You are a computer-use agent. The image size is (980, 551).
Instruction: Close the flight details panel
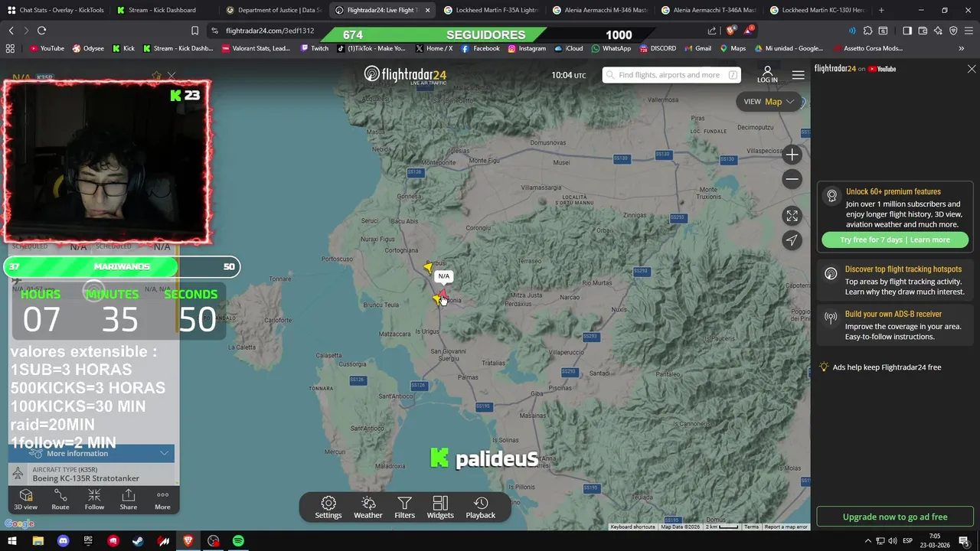click(171, 76)
